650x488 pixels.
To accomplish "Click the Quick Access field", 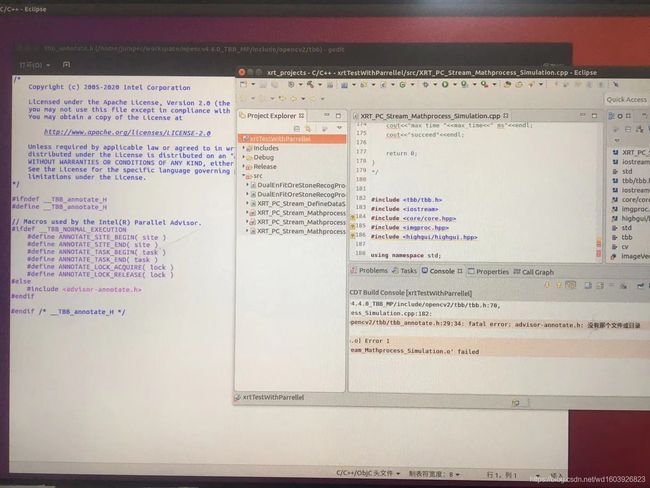I will pos(626,100).
